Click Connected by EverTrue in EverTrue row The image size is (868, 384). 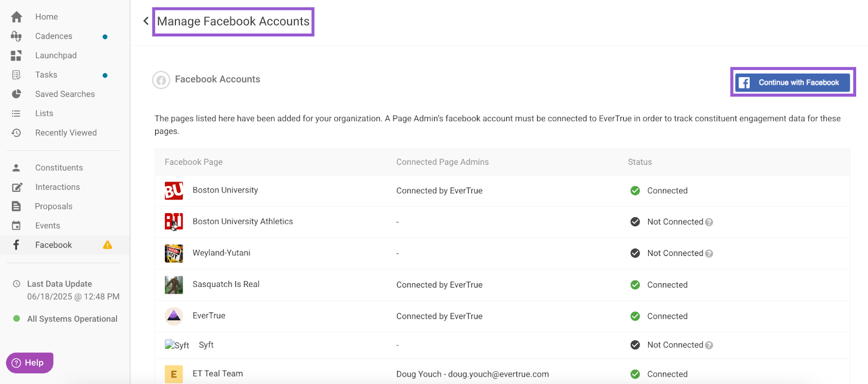point(439,316)
